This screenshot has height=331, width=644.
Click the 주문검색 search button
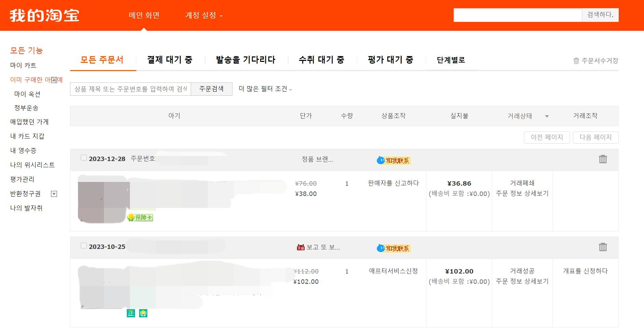tap(212, 89)
